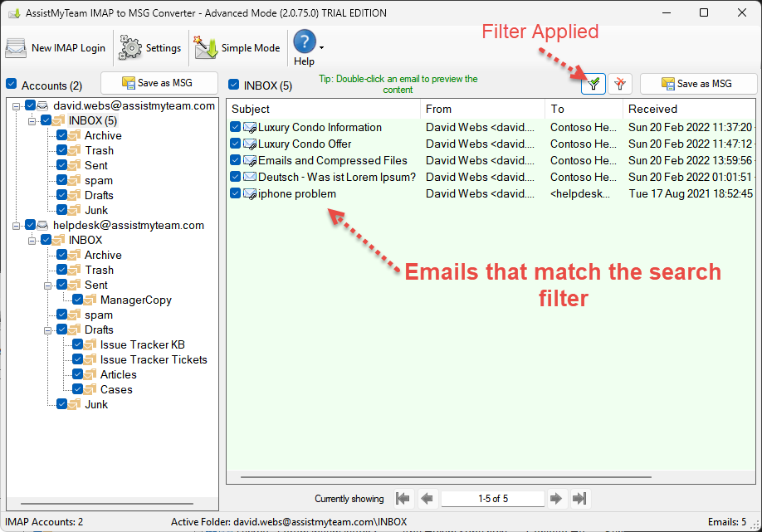Go to the previous page of emails
This screenshot has width=762, height=532.
(427, 499)
